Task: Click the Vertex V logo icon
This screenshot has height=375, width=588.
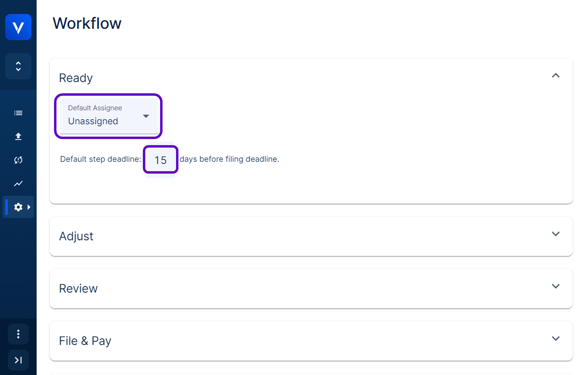Action: [18, 27]
